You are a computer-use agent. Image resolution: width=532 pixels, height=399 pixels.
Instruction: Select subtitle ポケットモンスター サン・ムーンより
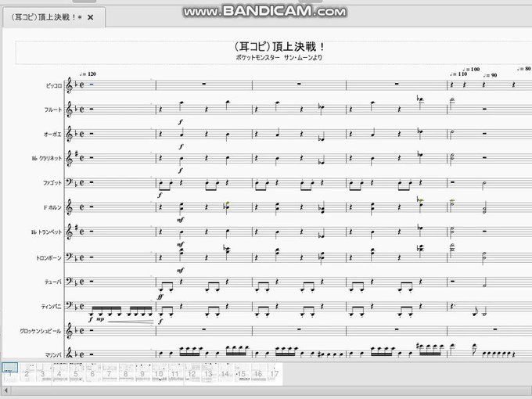tap(279, 58)
